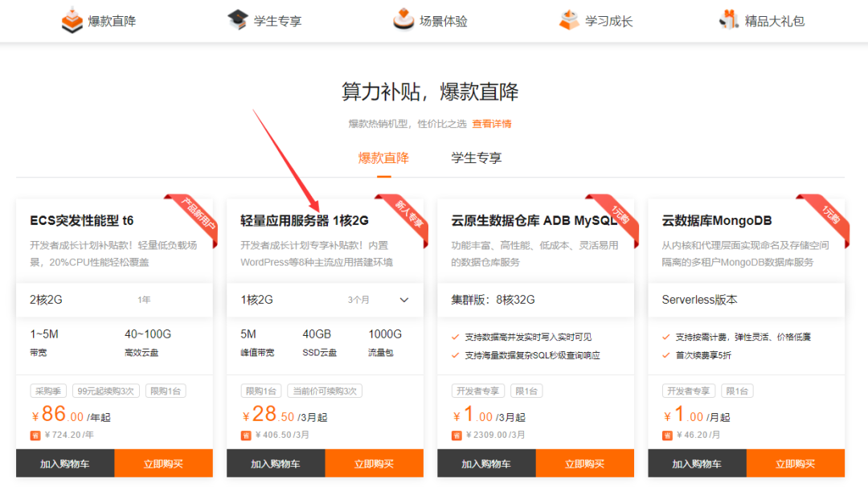Click the ¥28.50/3月起 price
This screenshot has height=487, width=868.
(x=284, y=415)
